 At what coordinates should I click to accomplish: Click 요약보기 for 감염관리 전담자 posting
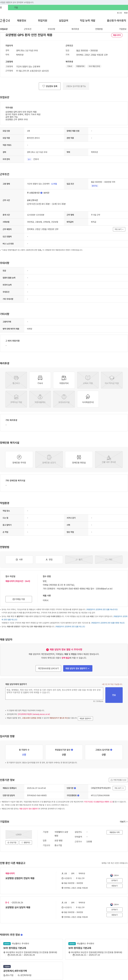(x=114, y=880)
